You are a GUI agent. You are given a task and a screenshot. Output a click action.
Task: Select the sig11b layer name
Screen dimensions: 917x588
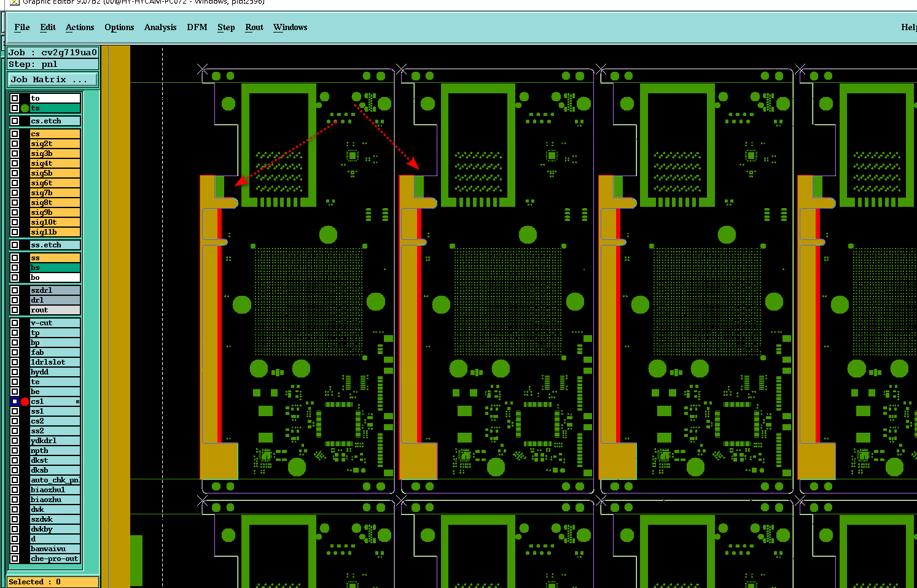[x=55, y=232]
